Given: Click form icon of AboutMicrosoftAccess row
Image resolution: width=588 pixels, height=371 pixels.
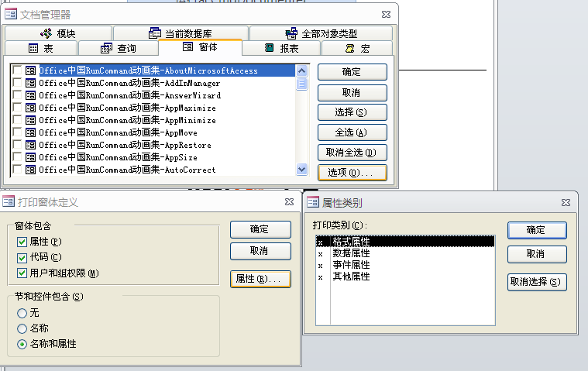Looking at the screenshot, I should 30,70.
